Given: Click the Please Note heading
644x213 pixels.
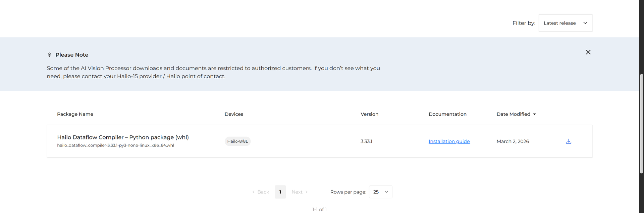Looking at the screenshot, I should (72, 55).
